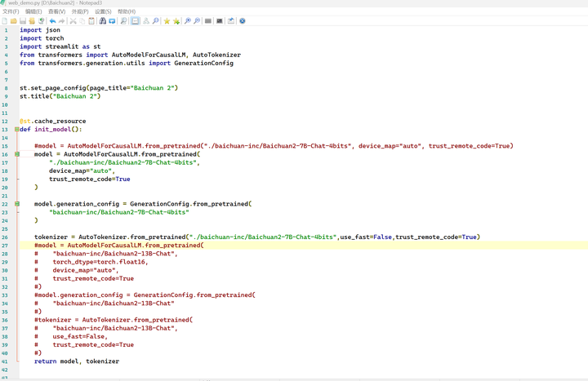The image size is (588, 381).
Task: Click '#tokenizer = AutoTokenizer' on line 36
Action: click(81, 320)
